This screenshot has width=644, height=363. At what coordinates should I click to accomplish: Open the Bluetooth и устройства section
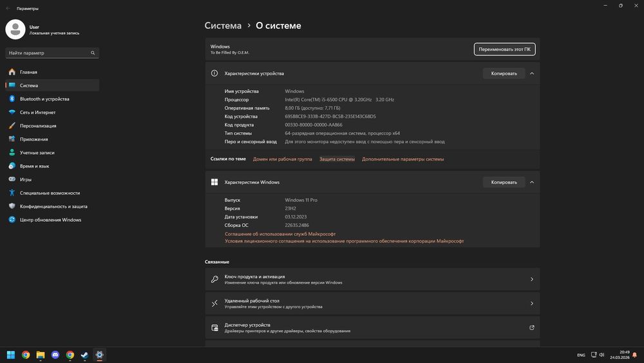tap(44, 99)
